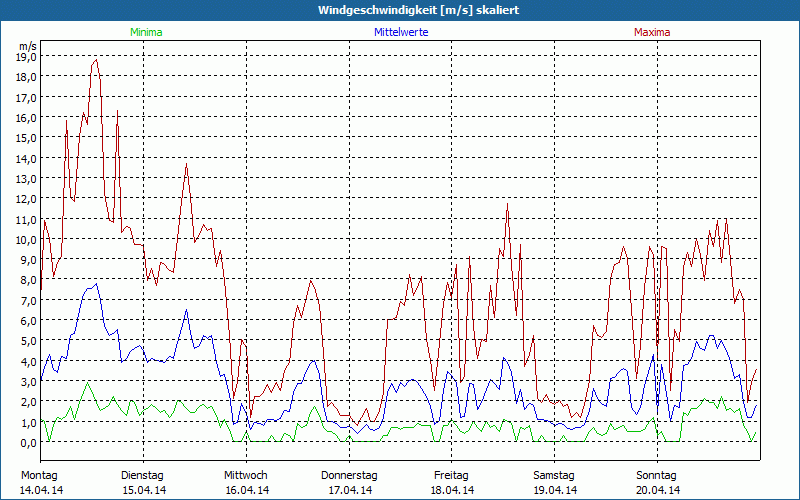The height and width of the screenshot is (500, 800).
Task: Click the 16,0 y-axis value
Action: [x=26, y=118]
